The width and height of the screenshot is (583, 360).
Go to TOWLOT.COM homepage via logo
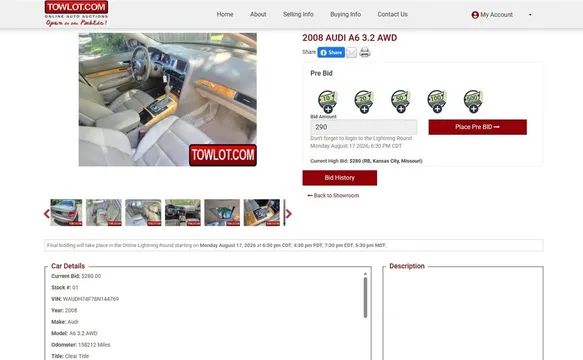[76, 13]
